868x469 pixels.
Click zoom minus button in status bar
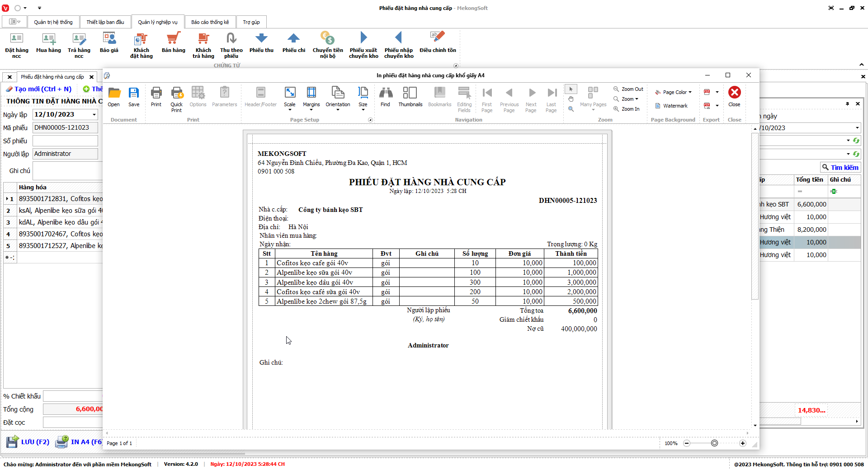(687, 443)
